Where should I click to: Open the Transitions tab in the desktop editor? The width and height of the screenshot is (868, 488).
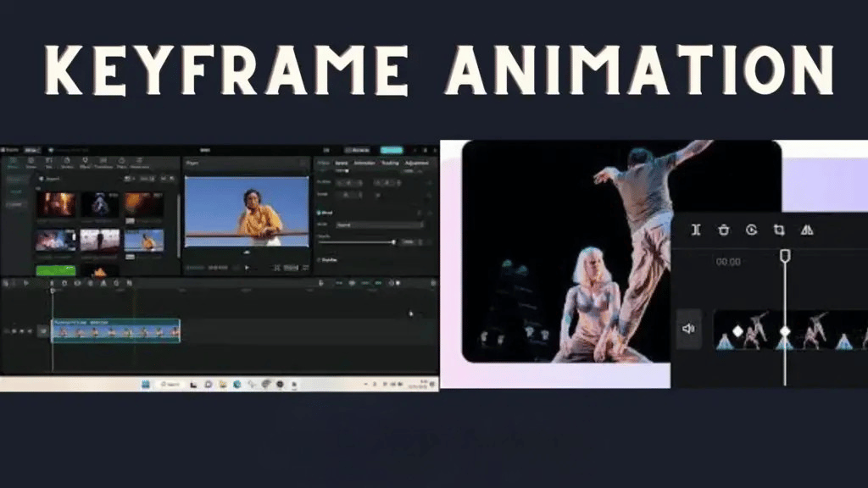tap(103, 163)
